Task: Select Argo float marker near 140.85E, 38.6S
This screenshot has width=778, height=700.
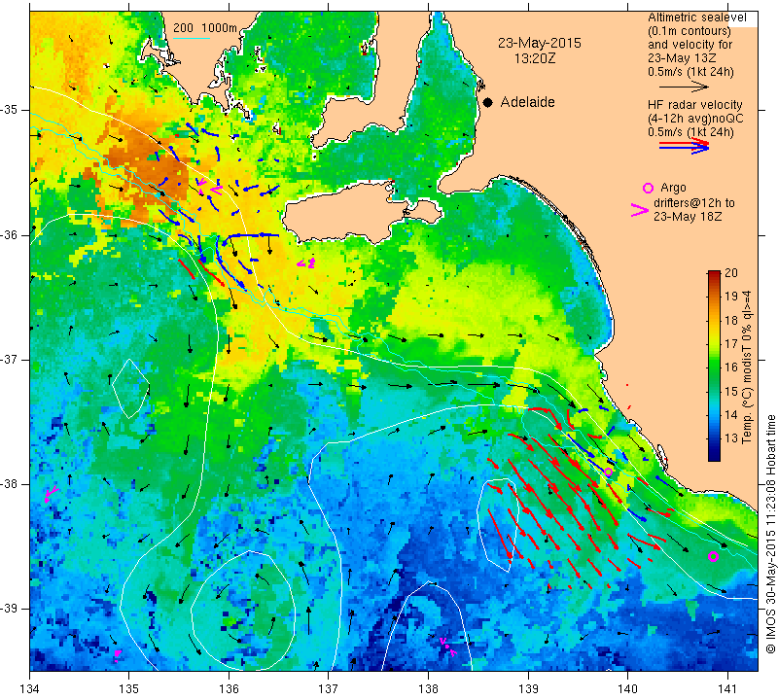Action: (x=713, y=557)
